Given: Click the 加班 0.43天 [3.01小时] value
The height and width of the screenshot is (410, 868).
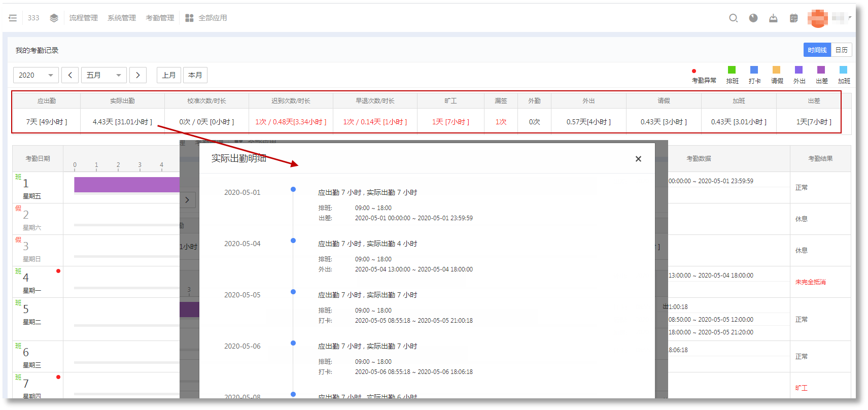Looking at the screenshot, I should click(x=739, y=122).
